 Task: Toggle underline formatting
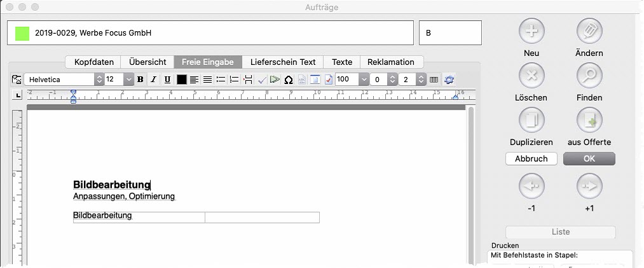(167, 80)
